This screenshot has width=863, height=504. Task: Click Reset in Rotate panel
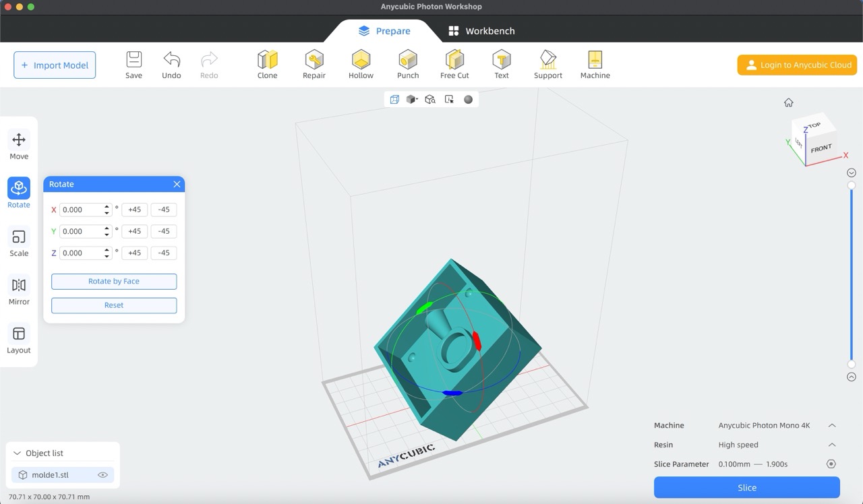tap(114, 305)
